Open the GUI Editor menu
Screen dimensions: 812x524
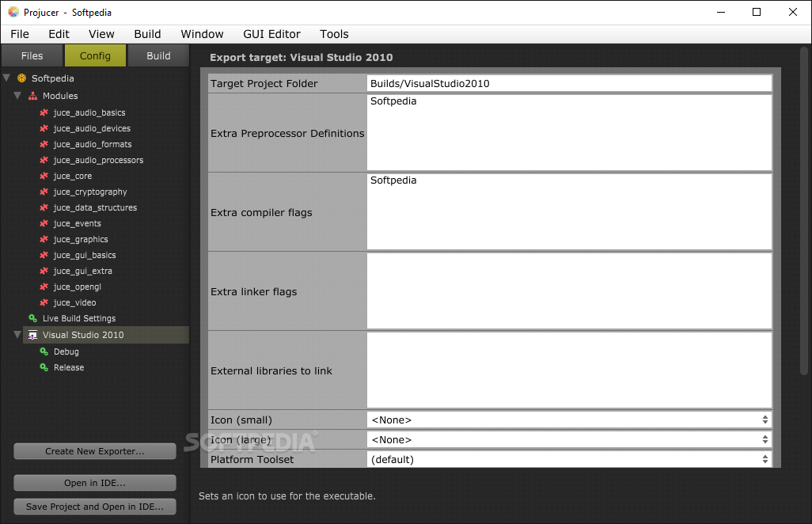tap(272, 34)
